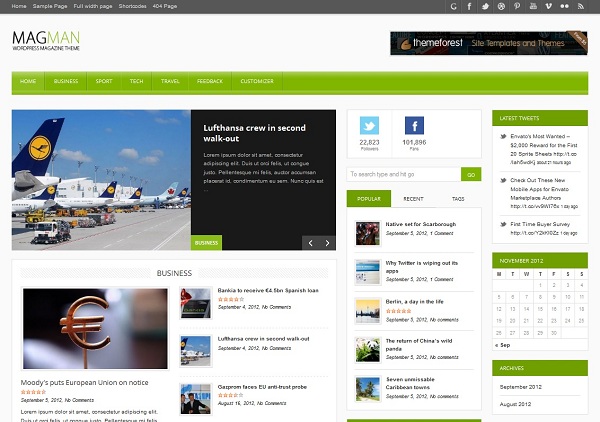Open Native set for Scarborough article

point(421,224)
